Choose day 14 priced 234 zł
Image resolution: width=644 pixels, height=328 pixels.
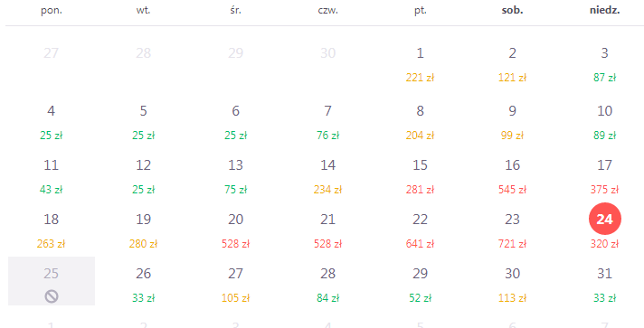(x=327, y=176)
